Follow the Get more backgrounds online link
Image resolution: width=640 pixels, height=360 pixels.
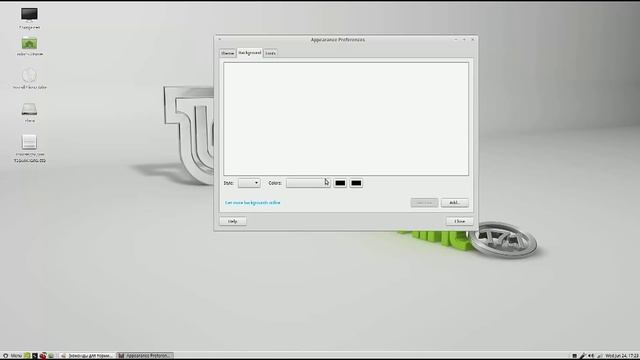click(253, 202)
